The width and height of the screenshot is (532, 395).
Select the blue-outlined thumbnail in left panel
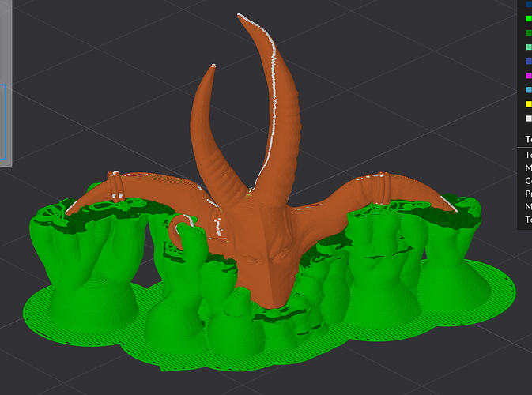[x=2, y=122]
